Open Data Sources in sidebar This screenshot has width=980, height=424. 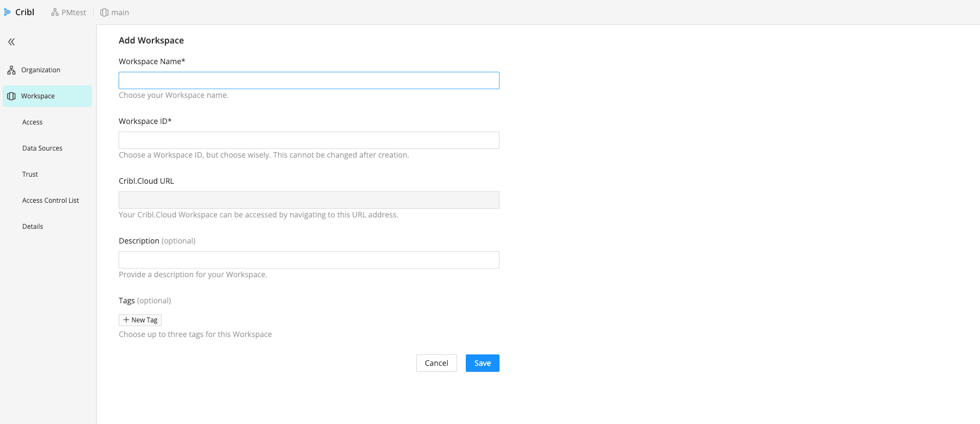pyautogui.click(x=42, y=148)
